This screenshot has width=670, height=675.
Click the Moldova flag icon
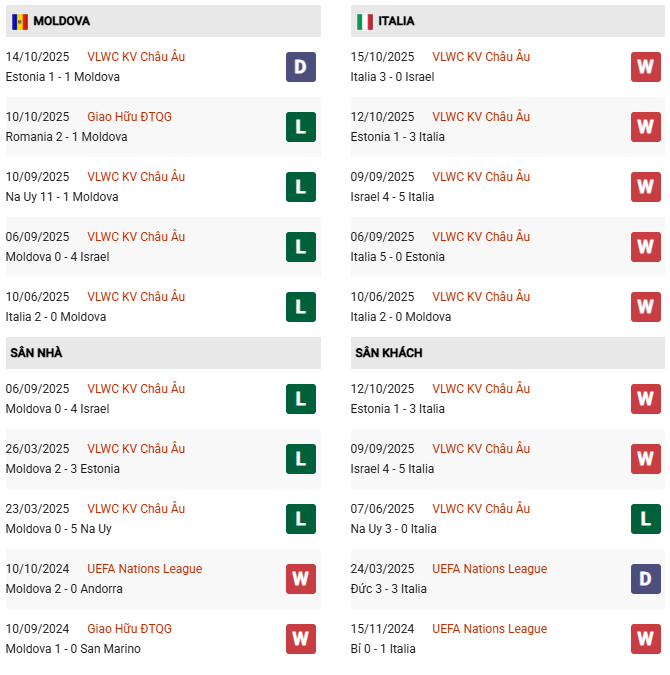click(x=20, y=21)
